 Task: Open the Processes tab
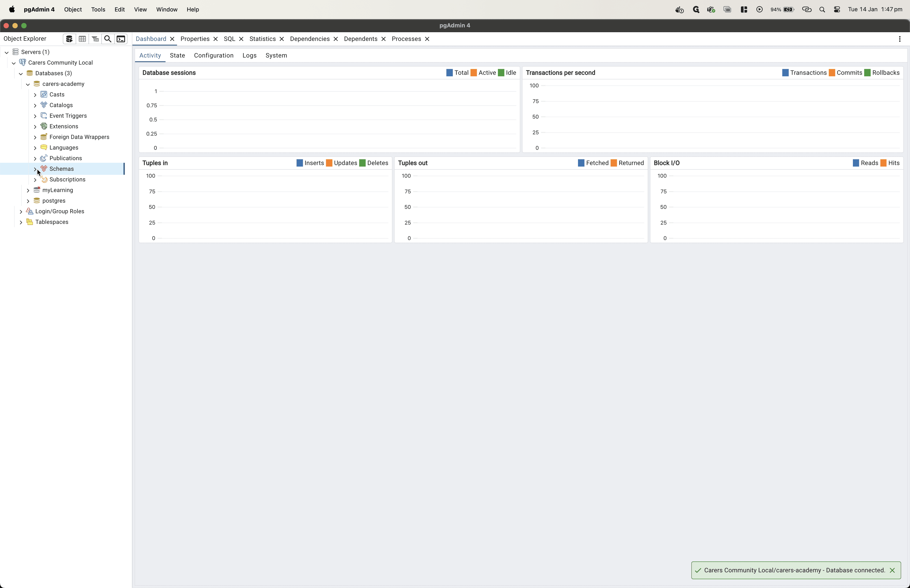(406, 39)
